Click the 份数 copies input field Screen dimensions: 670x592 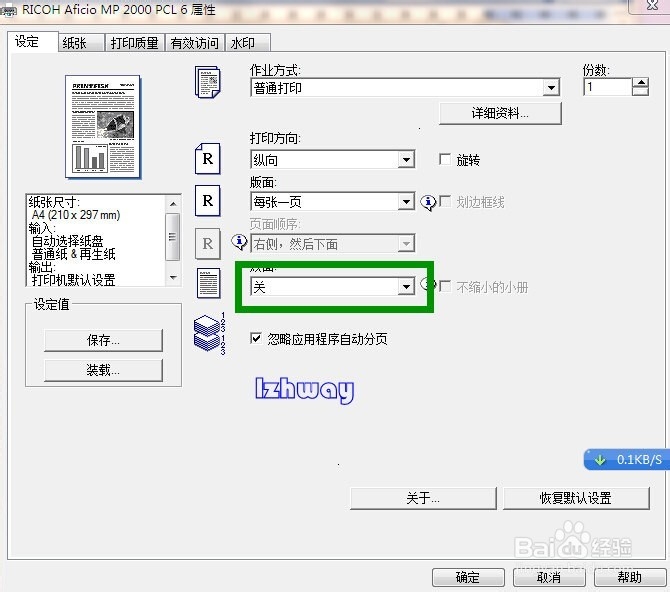click(x=608, y=87)
